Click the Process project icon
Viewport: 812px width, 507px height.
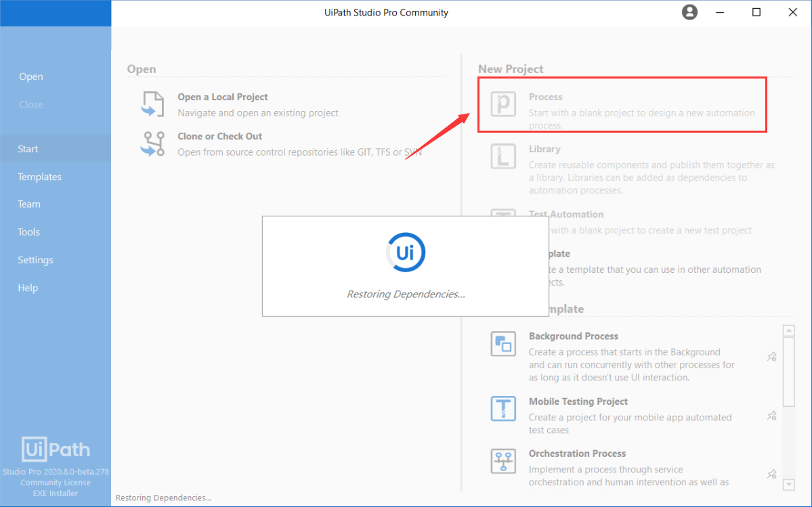coord(503,104)
